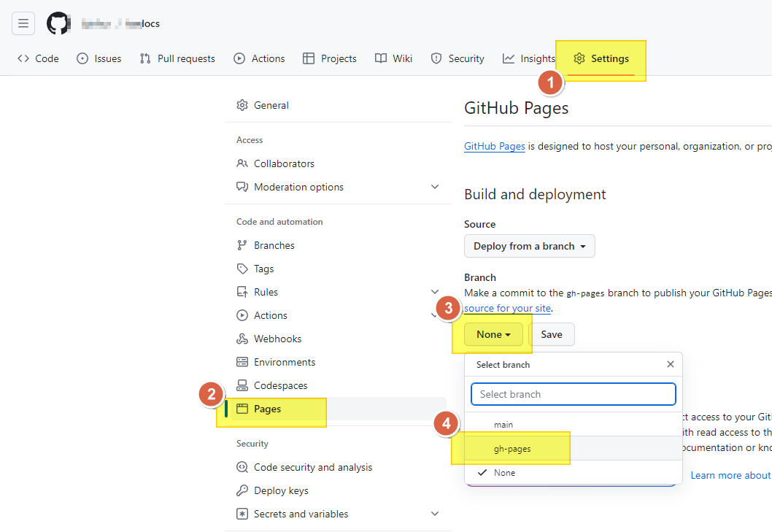Click the Moderation options comment icon

[242, 187]
